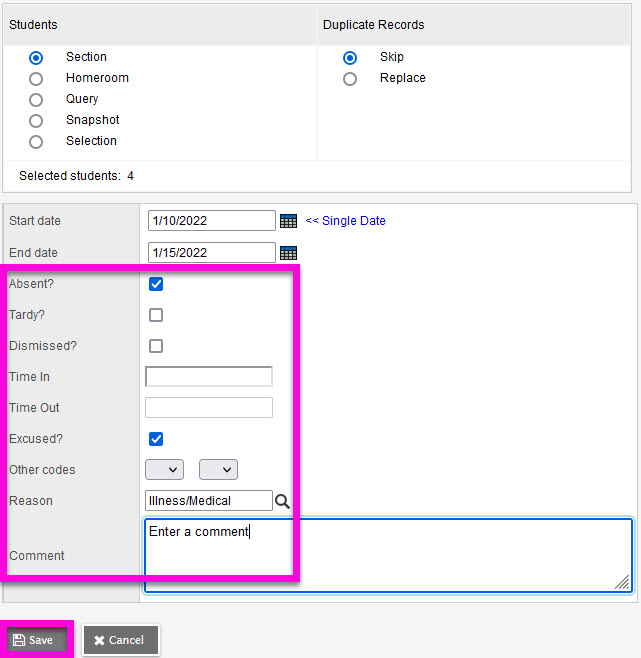Select the Query radio button

36,100
